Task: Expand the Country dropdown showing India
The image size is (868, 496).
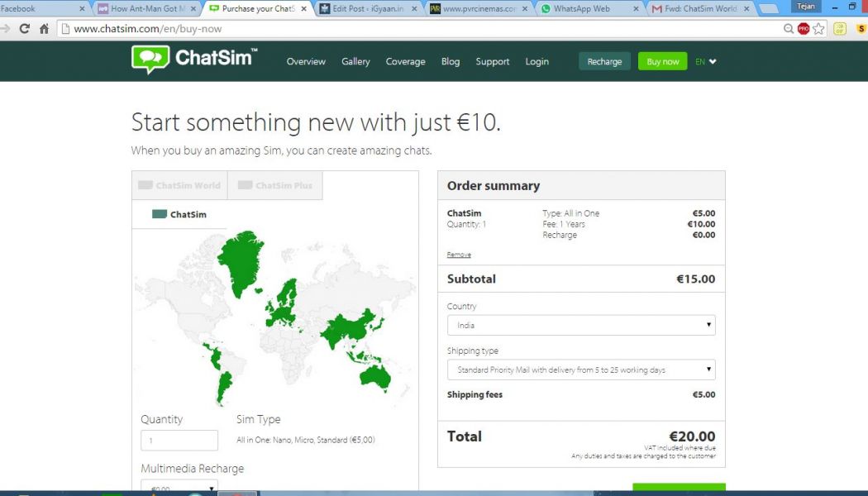Action: tap(581, 325)
